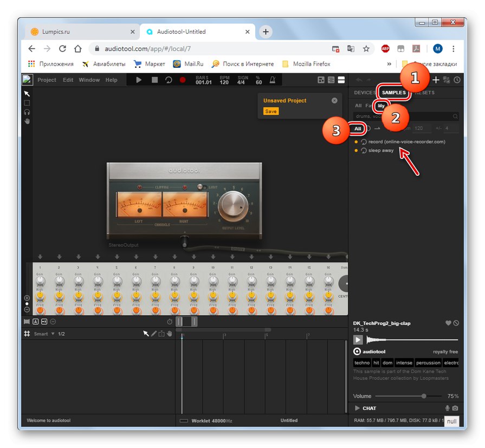Select the headphones audition tool
This screenshot has height=448, width=485.
[x=27, y=112]
